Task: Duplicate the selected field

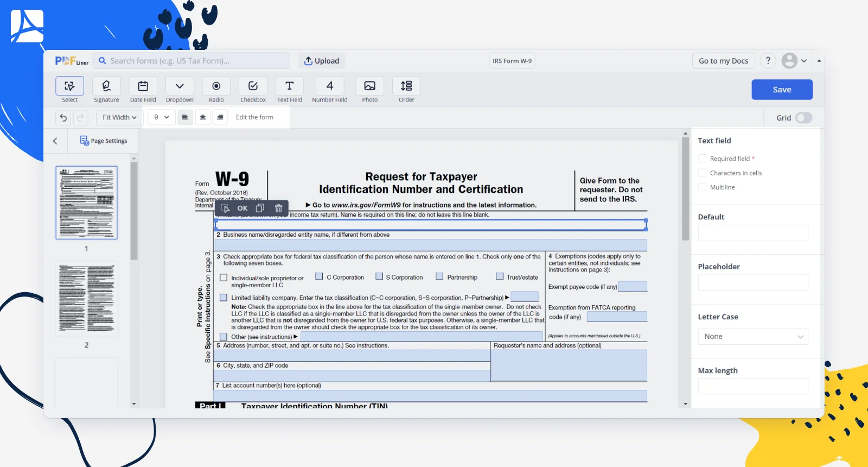Action: click(x=260, y=208)
